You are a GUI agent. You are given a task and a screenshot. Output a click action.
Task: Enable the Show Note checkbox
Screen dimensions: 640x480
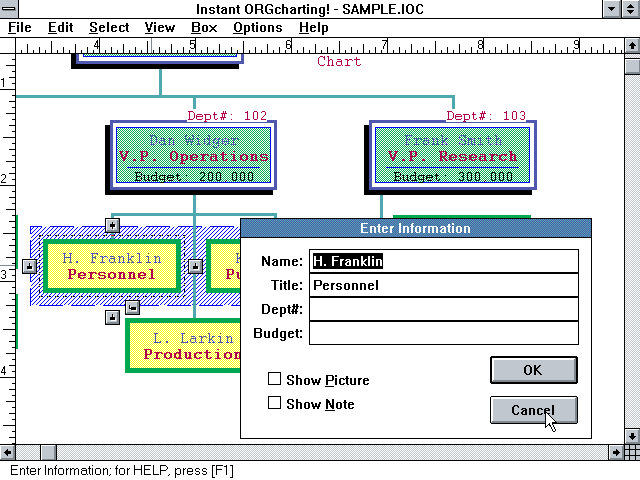[x=274, y=403]
